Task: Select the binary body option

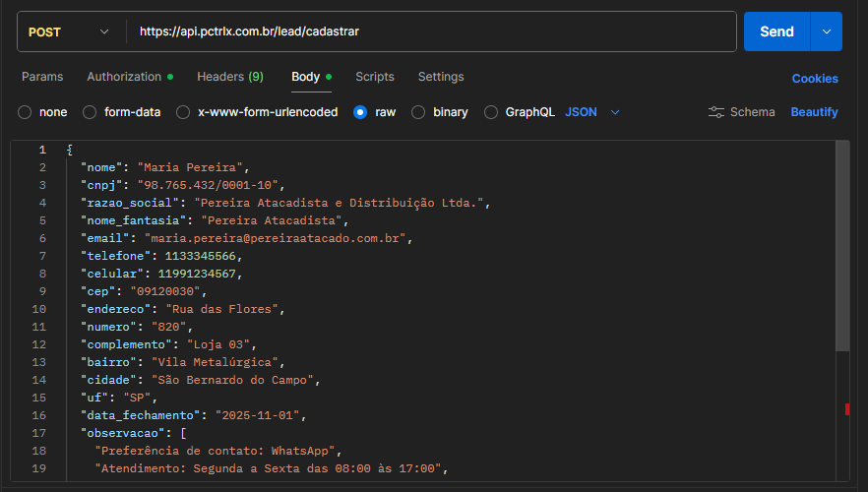Action: tap(418, 112)
